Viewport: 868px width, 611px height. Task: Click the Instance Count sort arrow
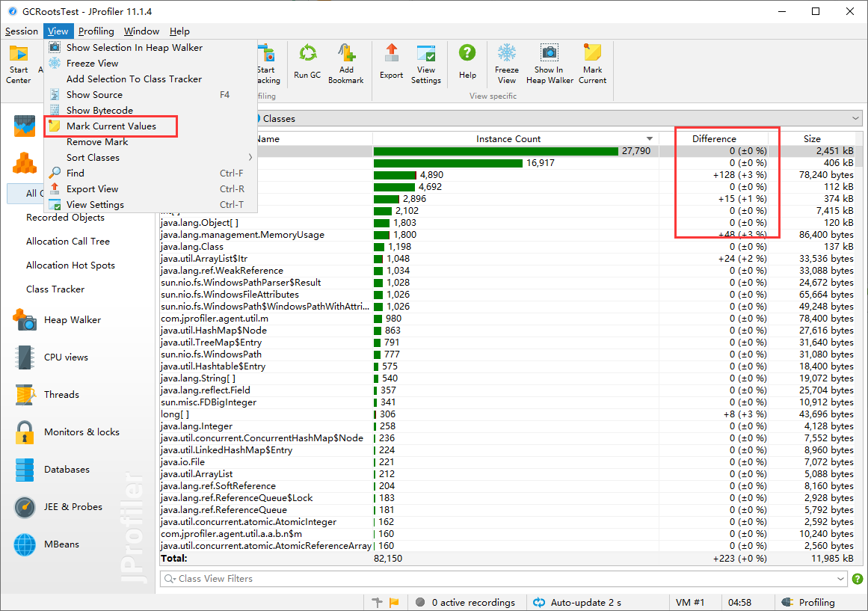coord(650,138)
